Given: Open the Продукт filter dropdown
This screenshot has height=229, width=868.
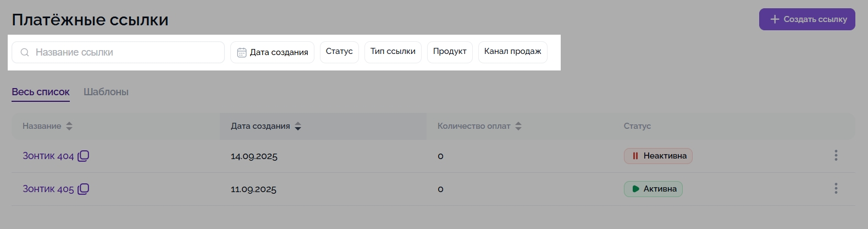Looking at the screenshot, I should [450, 52].
